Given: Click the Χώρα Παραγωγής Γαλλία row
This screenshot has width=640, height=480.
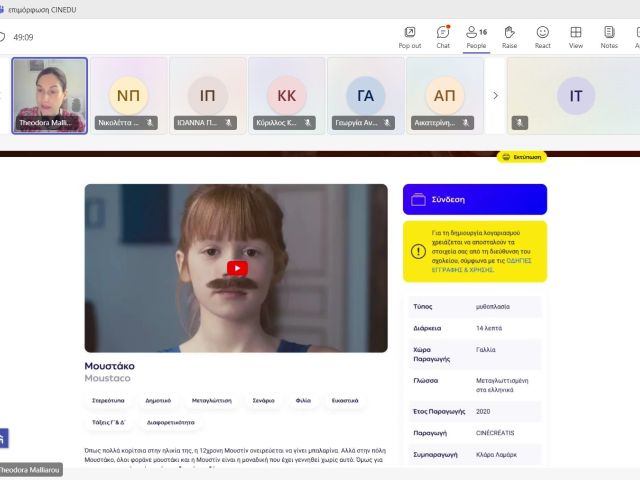Looking at the screenshot, I should (x=475, y=354).
